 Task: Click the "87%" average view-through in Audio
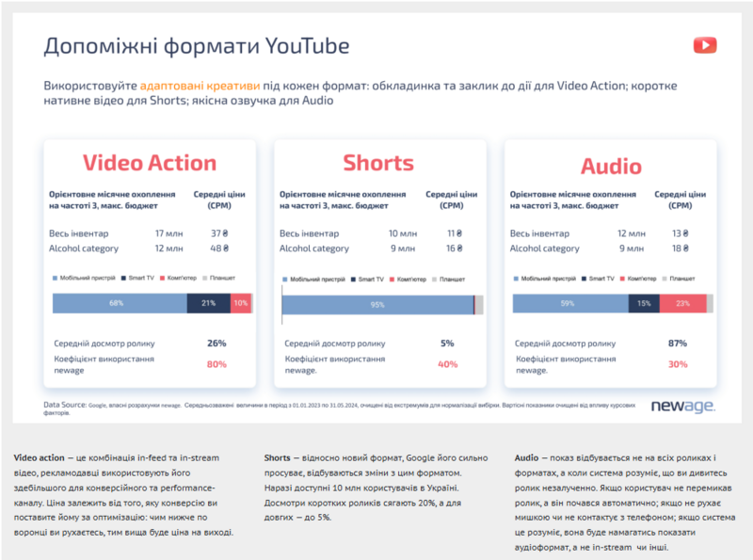(x=678, y=344)
